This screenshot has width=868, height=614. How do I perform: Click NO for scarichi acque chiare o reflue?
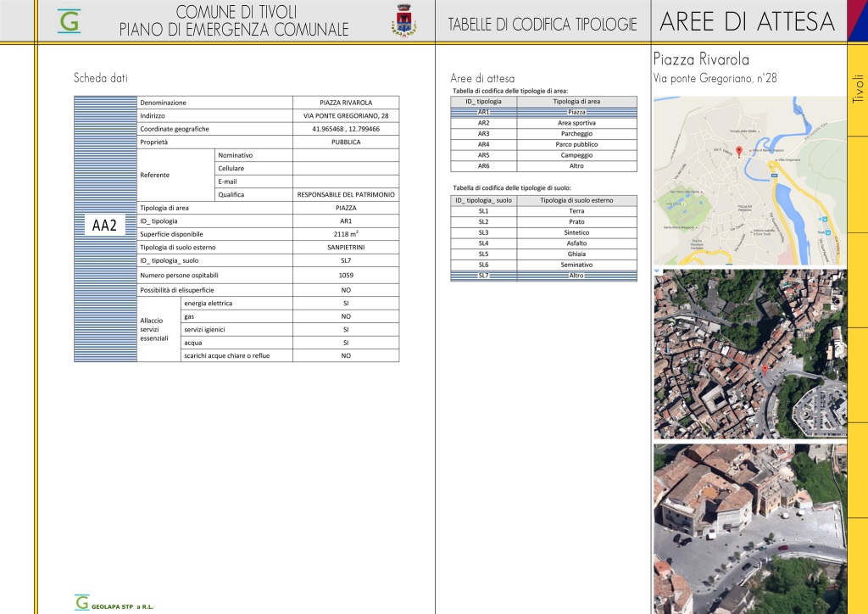point(346,356)
